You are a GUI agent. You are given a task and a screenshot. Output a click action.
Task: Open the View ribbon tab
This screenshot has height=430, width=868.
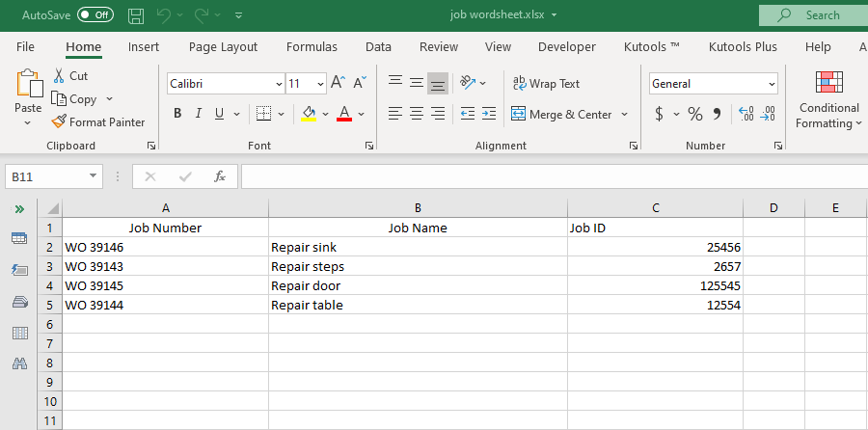pos(498,47)
